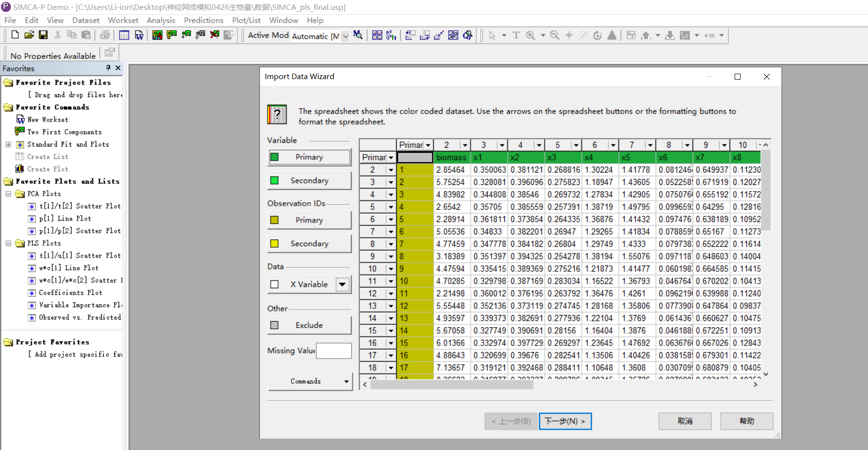Image resolution: width=868 pixels, height=450 pixels.
Task: Click the New project toolbar icon
Action: [x=15, y=35]
